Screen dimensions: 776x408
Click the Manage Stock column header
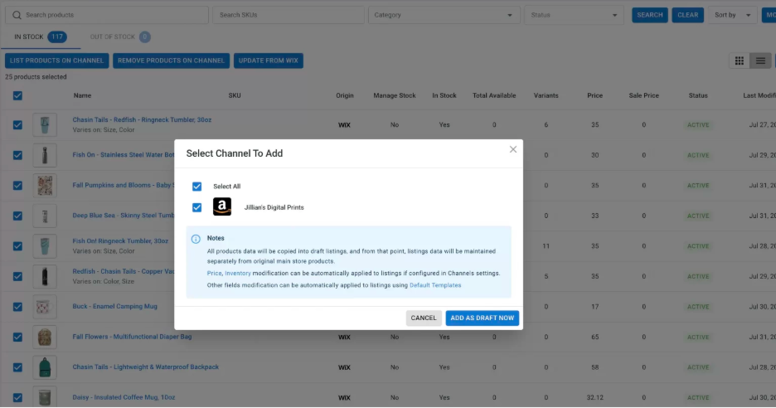click(x=394, y=96)
